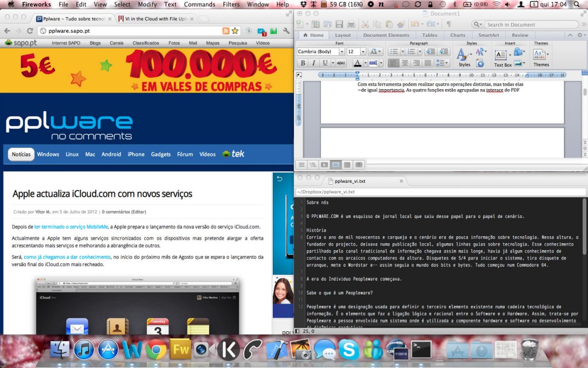588x368 pixels.
Task: Click the decrease indent icon
Action: (431, 51)
